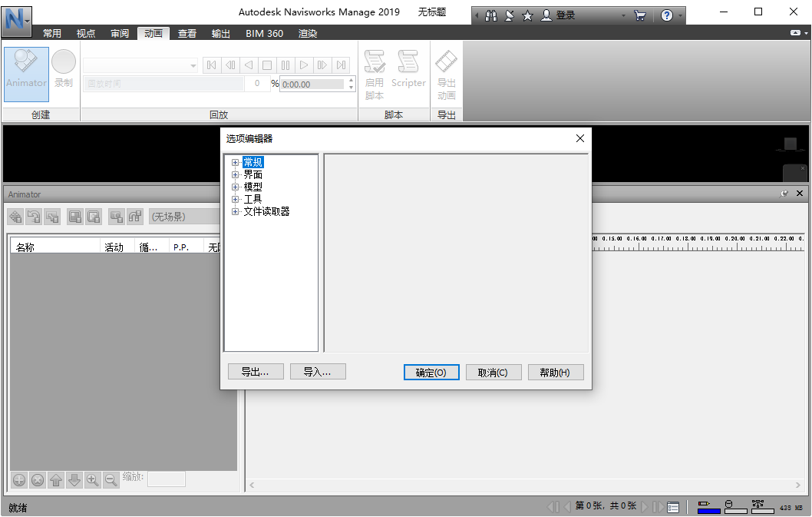Click Animator move up arrow icon
Image resolution: width=812 pixels, height=517 pixels.
pyautogui.click(x=56, y=480)
